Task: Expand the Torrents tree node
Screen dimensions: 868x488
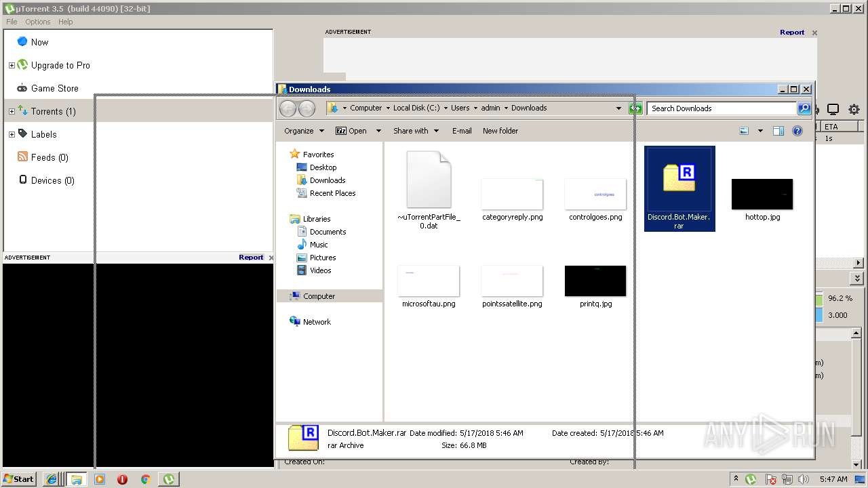Action: point(12,112)
